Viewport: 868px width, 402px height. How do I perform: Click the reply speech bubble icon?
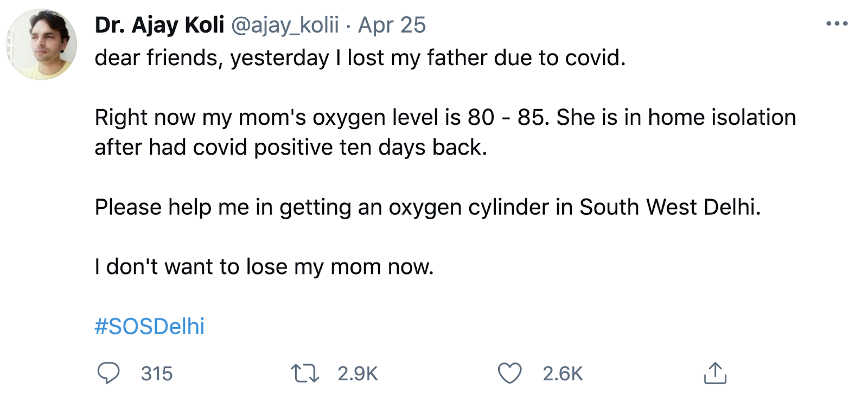click(108, 373)
